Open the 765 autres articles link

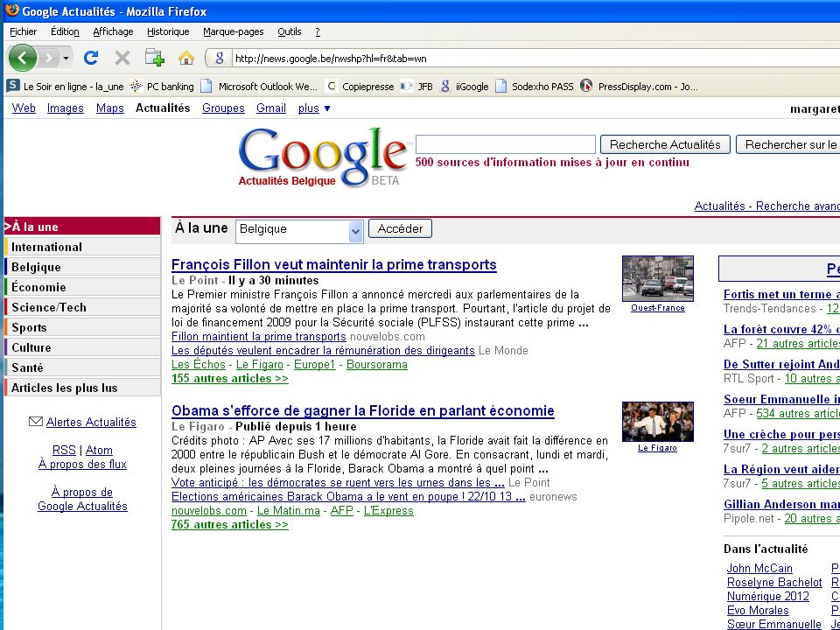[230, 525]
